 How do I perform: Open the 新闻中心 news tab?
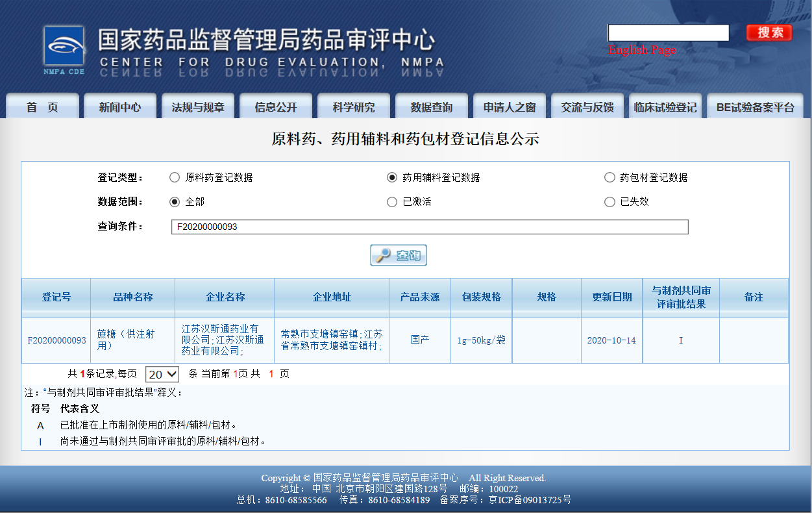(119, 106)
